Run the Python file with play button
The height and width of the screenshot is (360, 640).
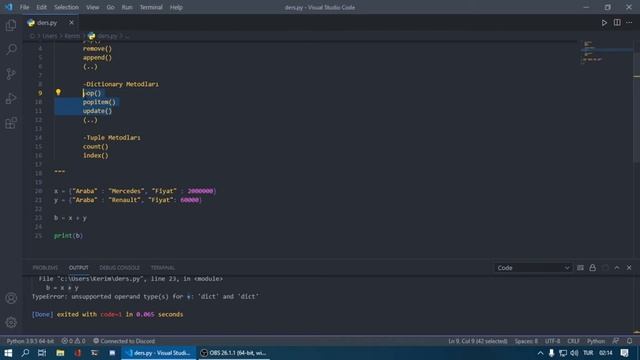point(604,23)
